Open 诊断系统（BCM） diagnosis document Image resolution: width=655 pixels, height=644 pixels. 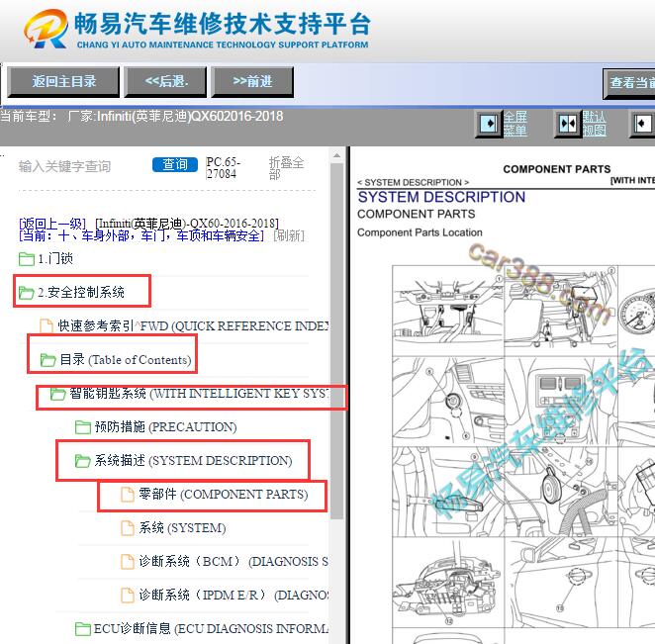[x=234, y=562]
